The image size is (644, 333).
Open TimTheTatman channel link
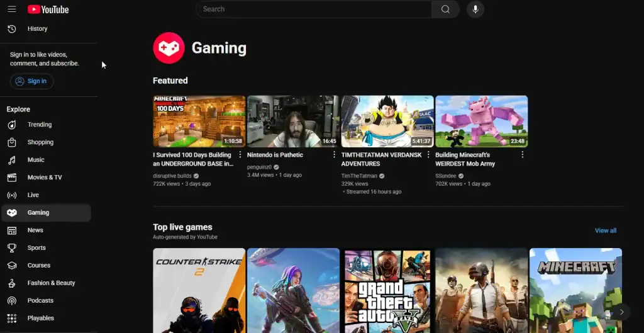[359, 176]
